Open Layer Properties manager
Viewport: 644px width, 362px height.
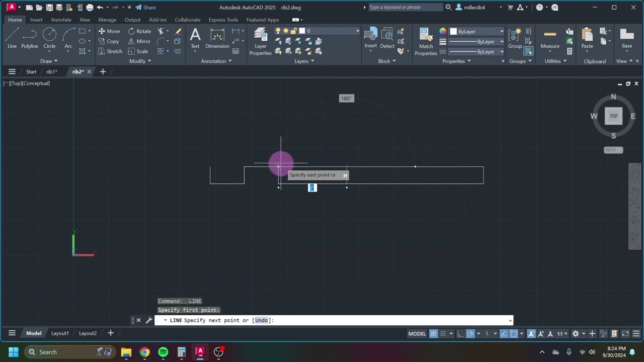(x=261, y=41)
